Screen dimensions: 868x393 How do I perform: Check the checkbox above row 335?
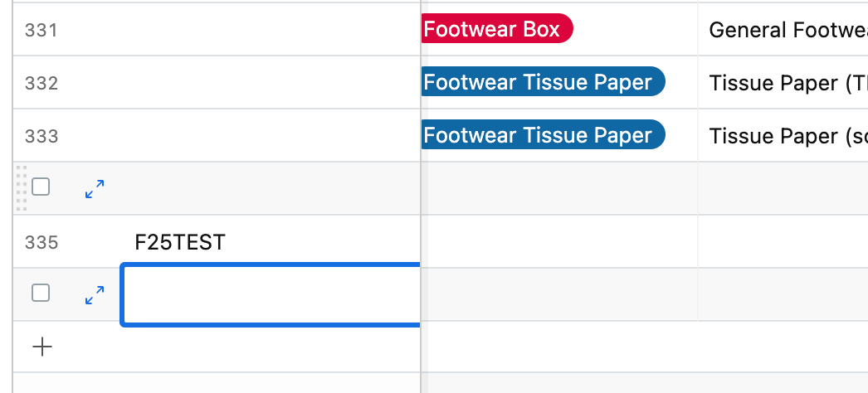[x=41, y=187]
